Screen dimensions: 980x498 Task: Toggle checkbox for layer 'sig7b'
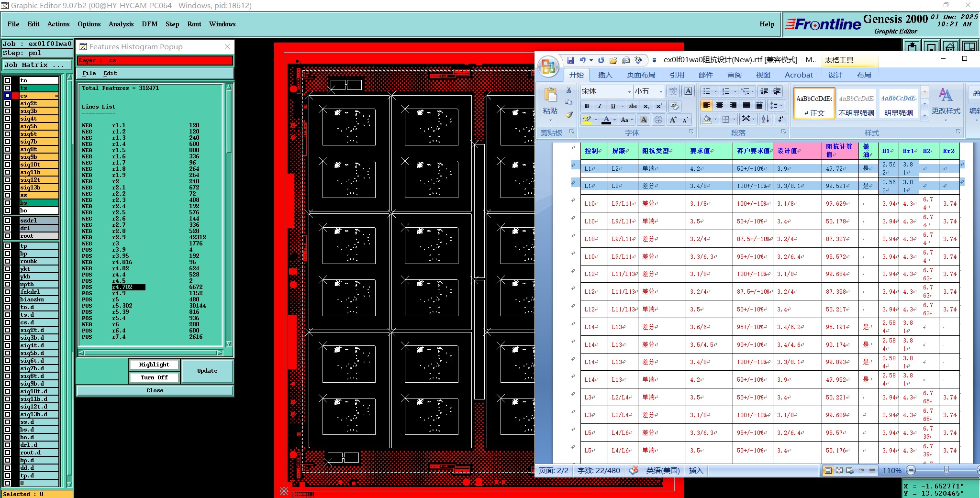pos(8,142)
